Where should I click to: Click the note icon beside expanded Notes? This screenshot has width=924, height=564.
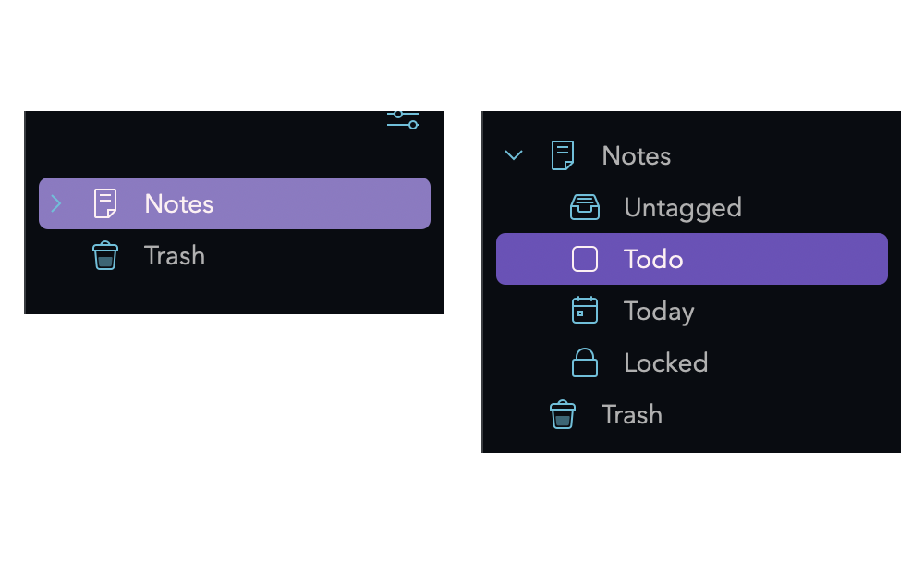point(562,155)
